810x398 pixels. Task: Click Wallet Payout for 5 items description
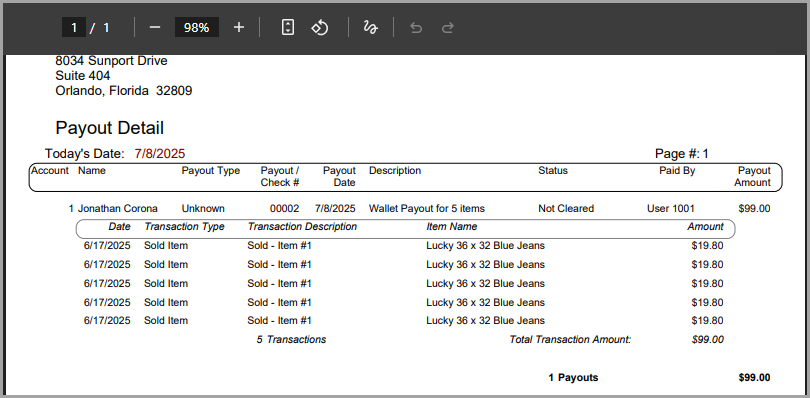(x=427, y=209)
